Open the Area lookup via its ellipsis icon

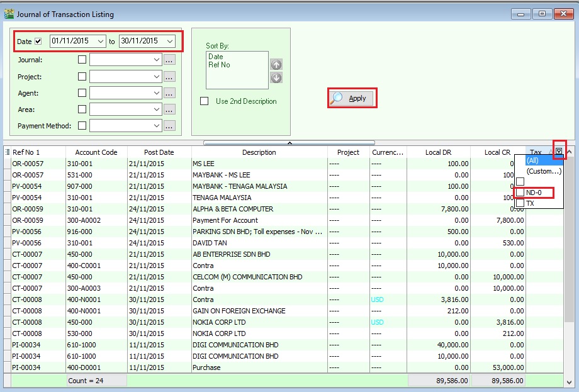coord(168,109)
